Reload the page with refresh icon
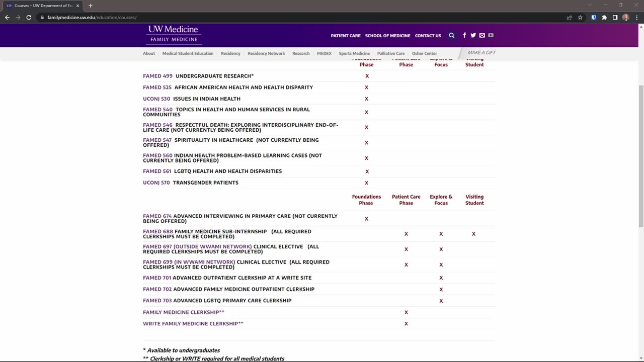 tap(29, 17)
